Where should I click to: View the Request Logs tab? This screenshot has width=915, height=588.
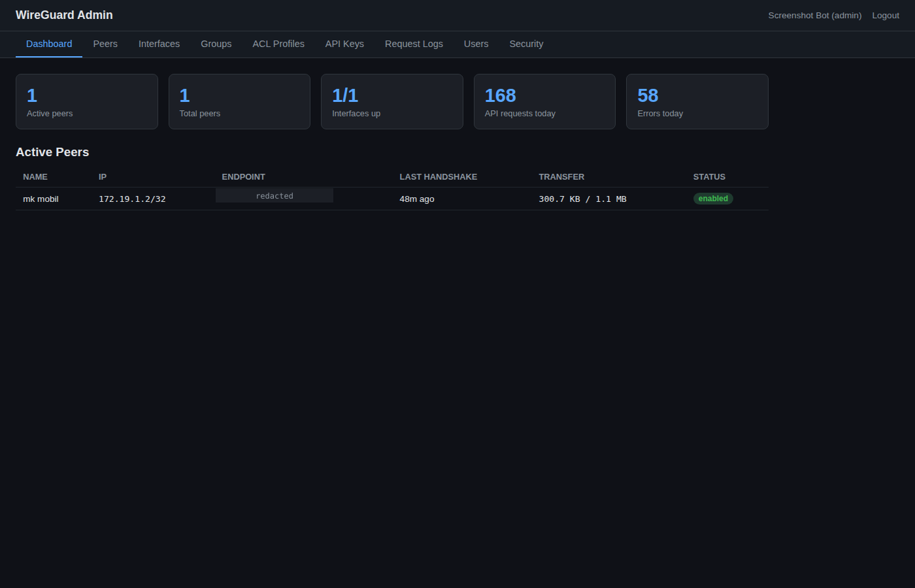coord(414,44)
